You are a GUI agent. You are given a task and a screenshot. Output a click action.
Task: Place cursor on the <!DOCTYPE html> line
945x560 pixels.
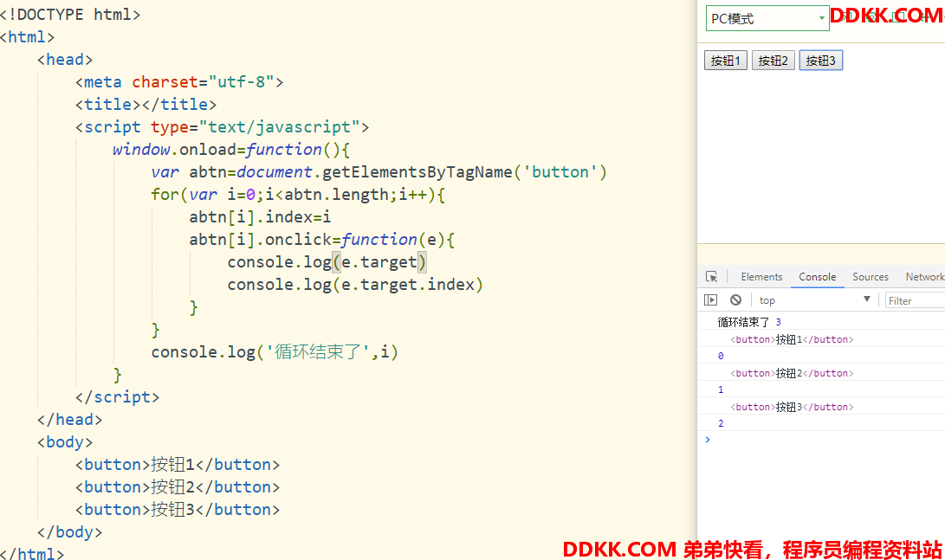(x=70, y=15)
